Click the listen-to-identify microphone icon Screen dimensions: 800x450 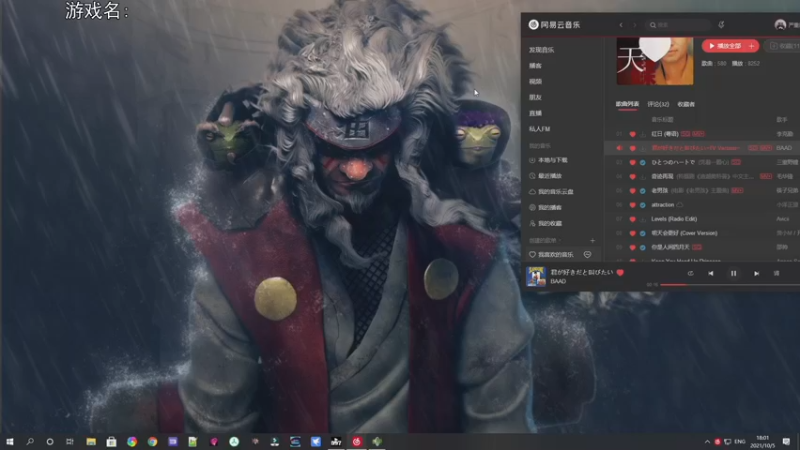[721, 24]
